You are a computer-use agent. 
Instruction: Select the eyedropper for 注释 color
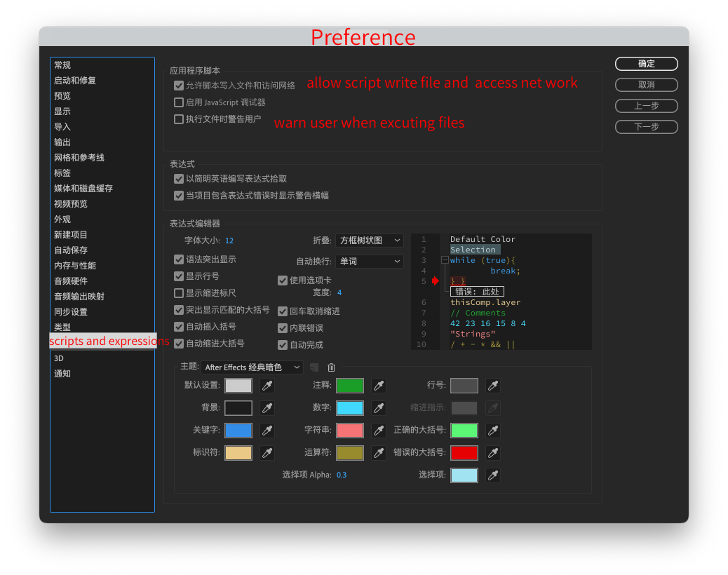click(379, 385)
